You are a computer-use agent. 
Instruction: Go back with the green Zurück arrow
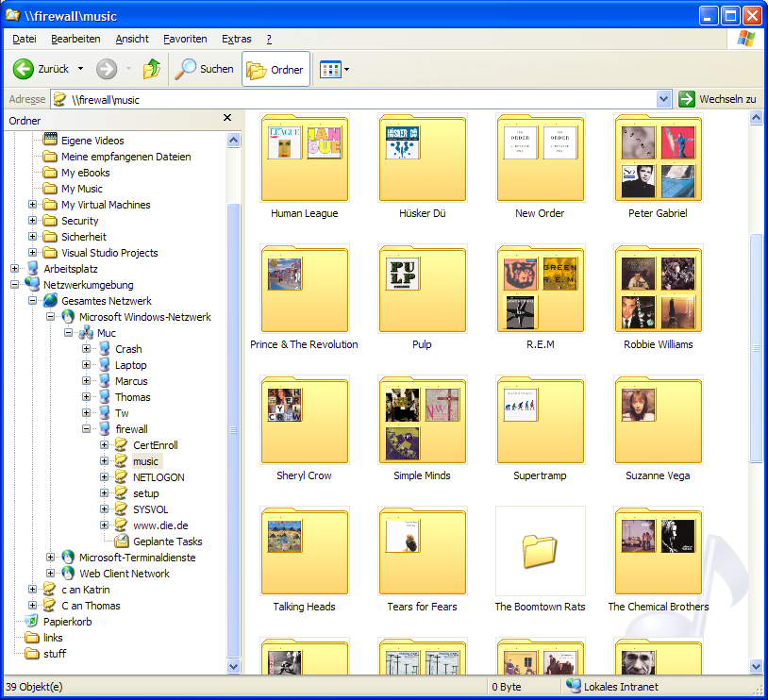point(23,69)
